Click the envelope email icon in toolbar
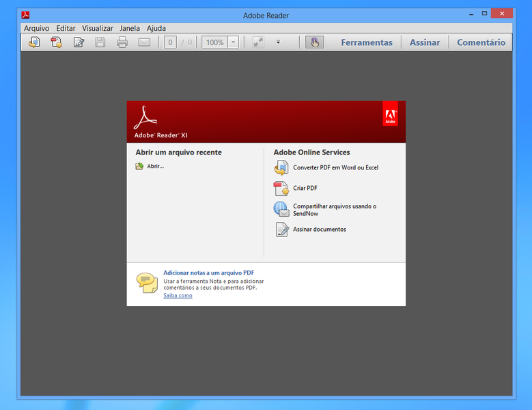The height and width of the screenshot is (410, 532). (x=144, y=42)
